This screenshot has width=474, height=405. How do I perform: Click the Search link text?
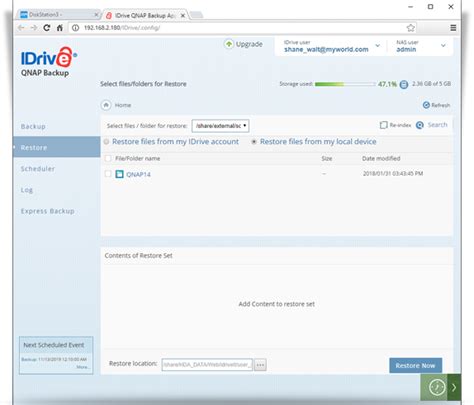coord(437,125)
